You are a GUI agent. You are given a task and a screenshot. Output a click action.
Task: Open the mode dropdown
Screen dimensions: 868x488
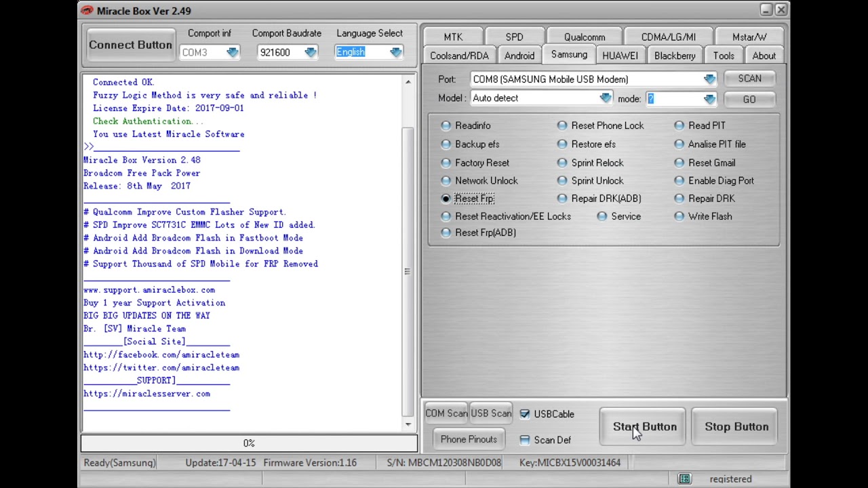(709, 99)
